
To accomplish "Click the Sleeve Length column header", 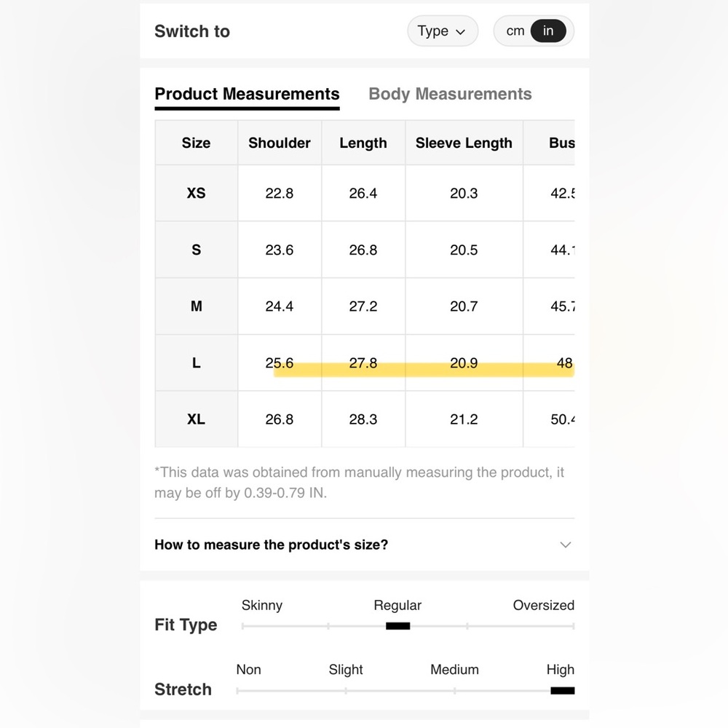I will [x=464, y=143].
